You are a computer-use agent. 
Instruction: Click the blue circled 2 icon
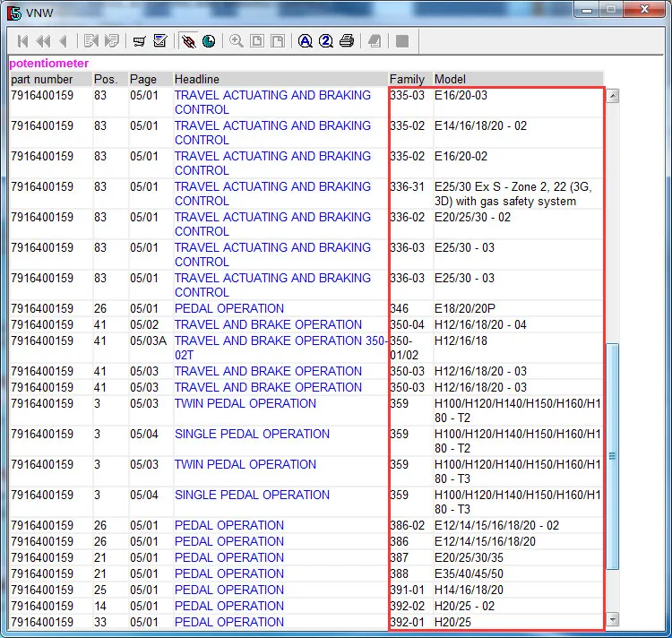click(326, 41)
